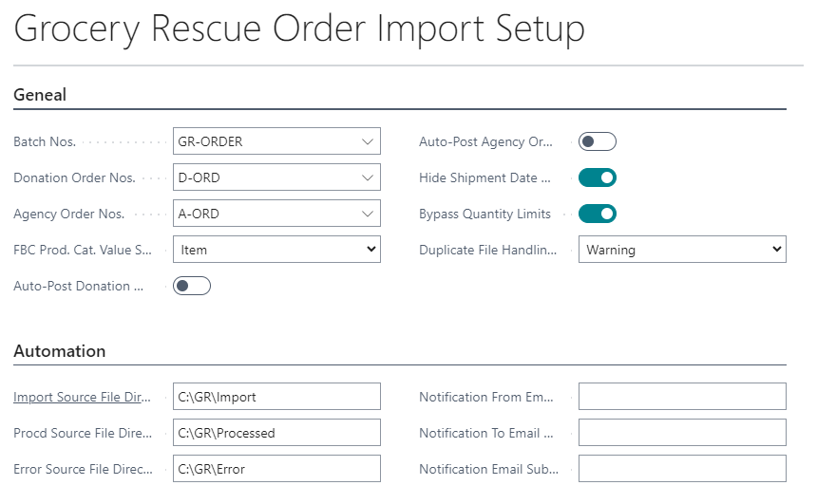Click the Import Source File Directory label link

(x=81, y=397)
